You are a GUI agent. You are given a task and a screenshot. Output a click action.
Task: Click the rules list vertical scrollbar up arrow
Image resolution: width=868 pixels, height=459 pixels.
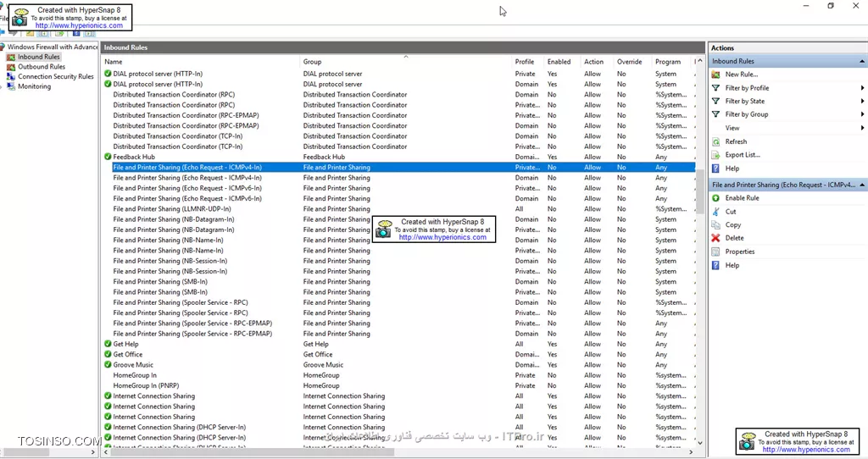699,61
